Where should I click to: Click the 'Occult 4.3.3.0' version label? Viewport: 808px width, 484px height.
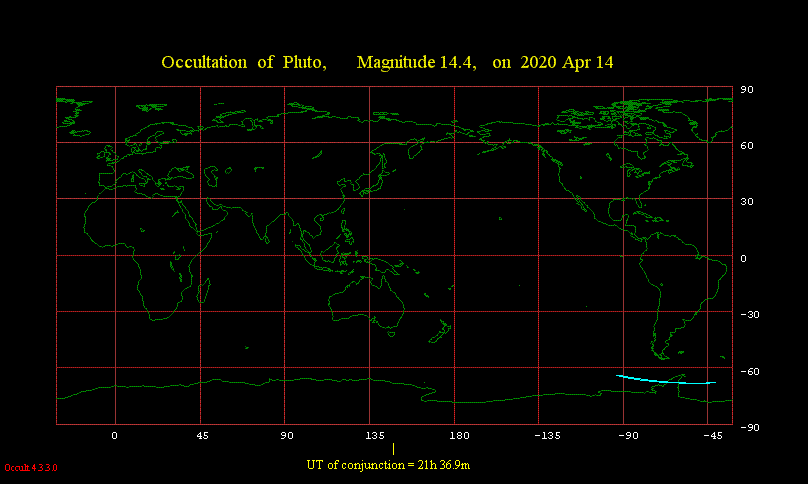[31, 468]
